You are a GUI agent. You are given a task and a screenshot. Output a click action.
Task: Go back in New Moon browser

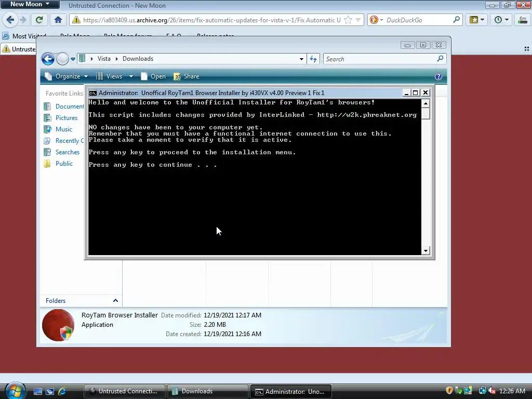pyautogui.click(x=10, y=20)
